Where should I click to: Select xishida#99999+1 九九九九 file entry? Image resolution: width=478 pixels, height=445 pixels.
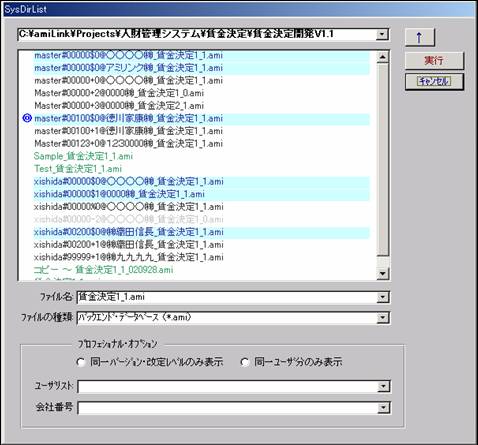coord(129,257)
